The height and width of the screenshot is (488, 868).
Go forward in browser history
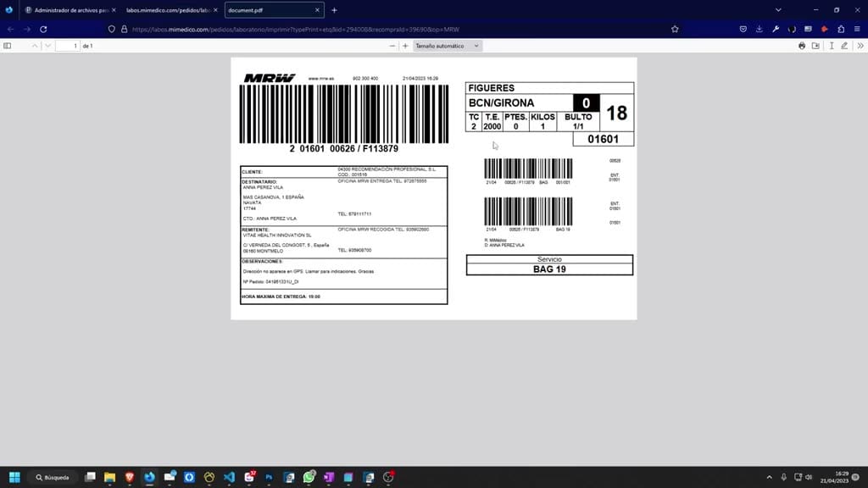(x=27, y=30)
